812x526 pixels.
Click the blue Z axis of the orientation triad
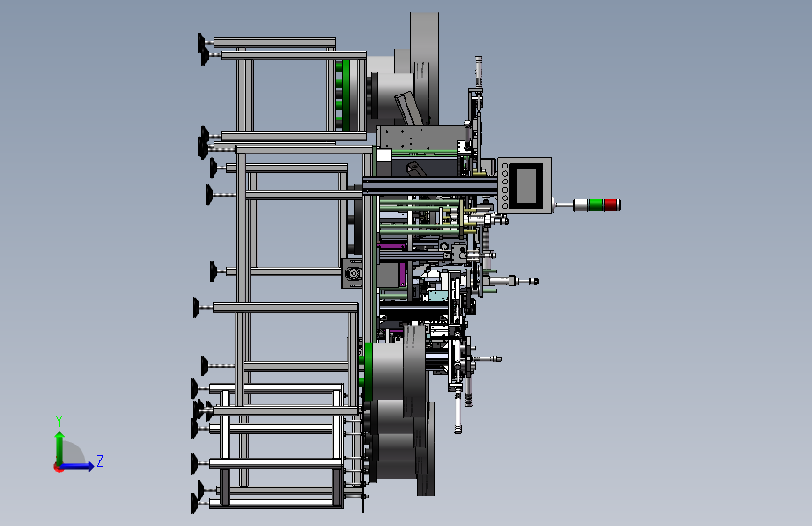point(78,466)
